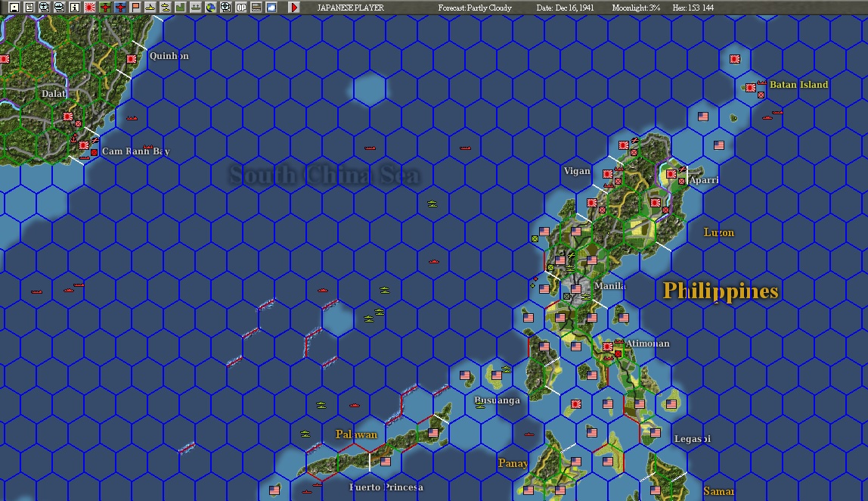Click the Batan Island label
Image resolution: width=868 pixels, height=501 pixels.
point(798,84)
